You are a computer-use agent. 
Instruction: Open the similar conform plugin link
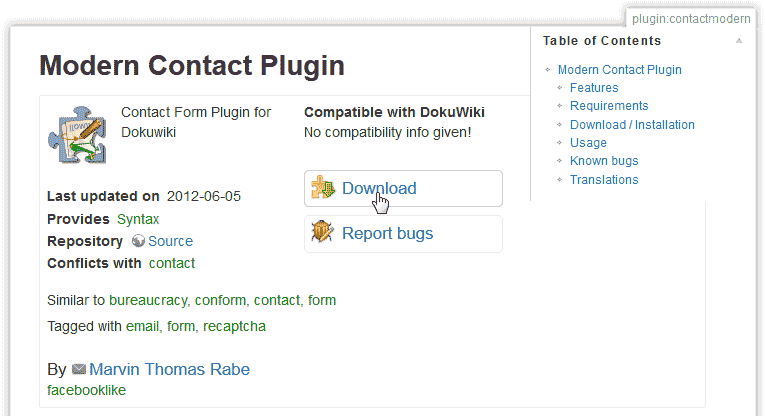(x=220, y=300)
